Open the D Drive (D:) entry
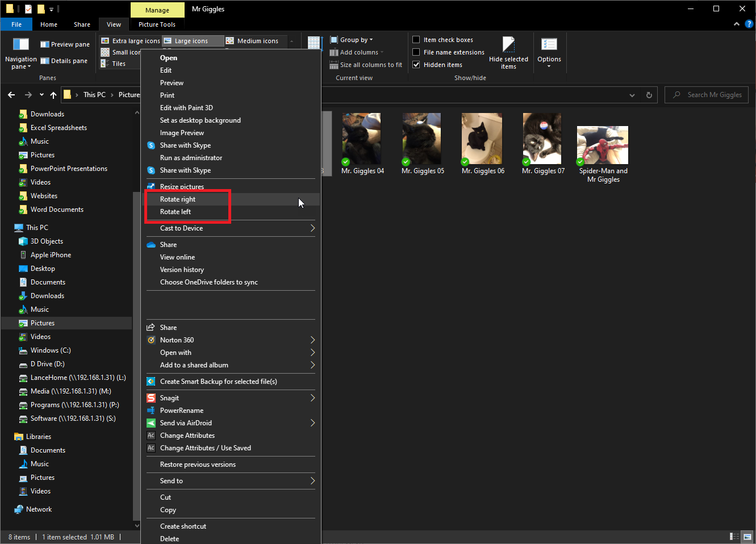This screenshot has width=756, height=544. (x=47, y=364)
